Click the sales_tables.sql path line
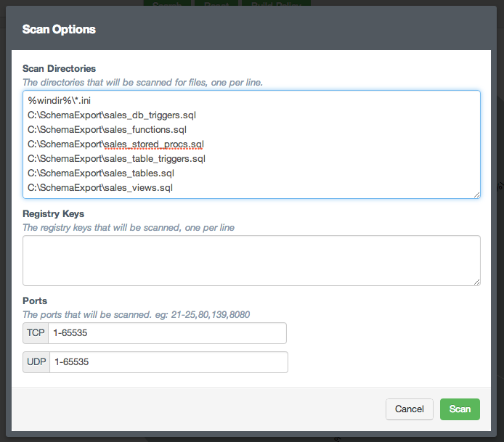 pos(101,173)
